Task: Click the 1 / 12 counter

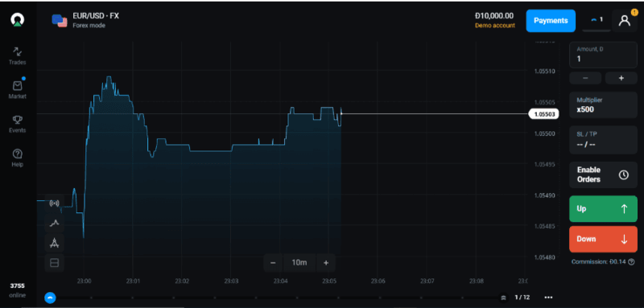Action: coord(522,298)
